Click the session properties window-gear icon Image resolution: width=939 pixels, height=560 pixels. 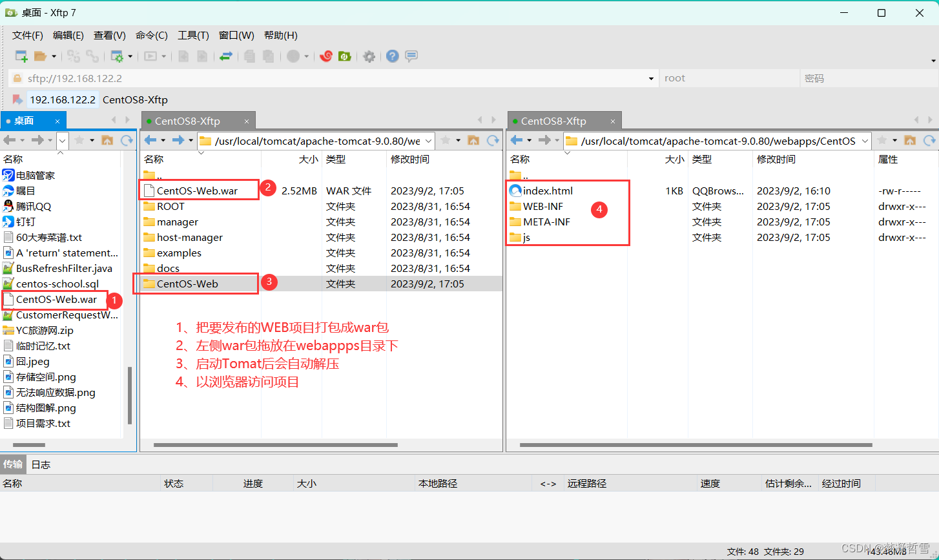pos(117,56)
